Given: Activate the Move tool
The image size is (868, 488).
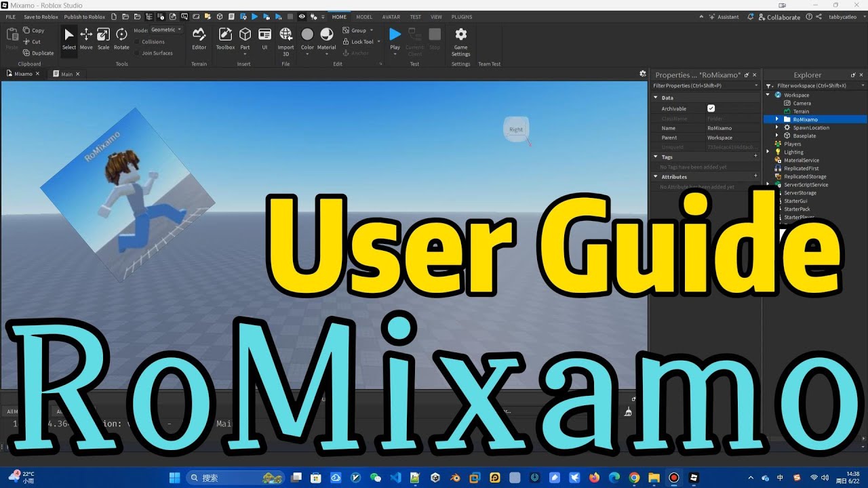Looking at the screenshot, I should pyautogui.click(x=86, y=39).
